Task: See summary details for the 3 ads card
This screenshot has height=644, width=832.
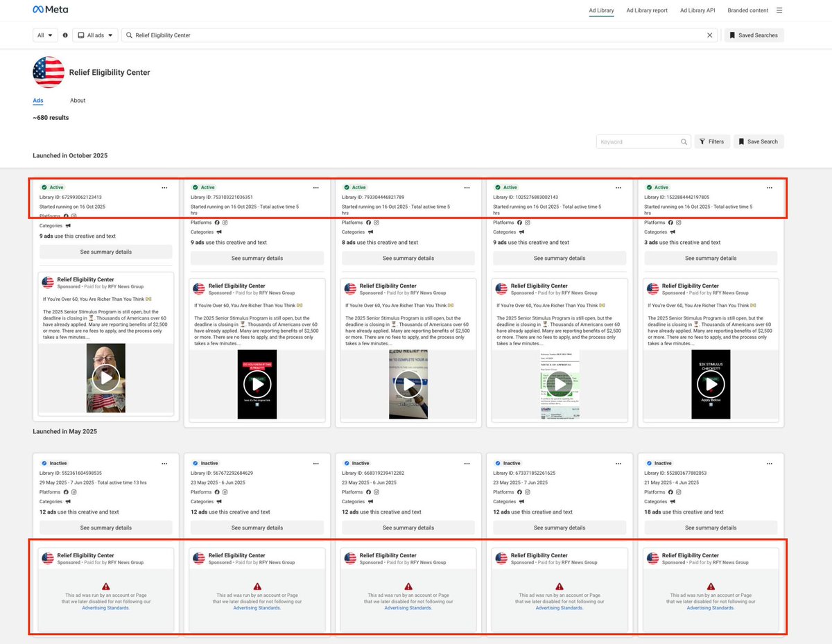Action: pos(711,258)
